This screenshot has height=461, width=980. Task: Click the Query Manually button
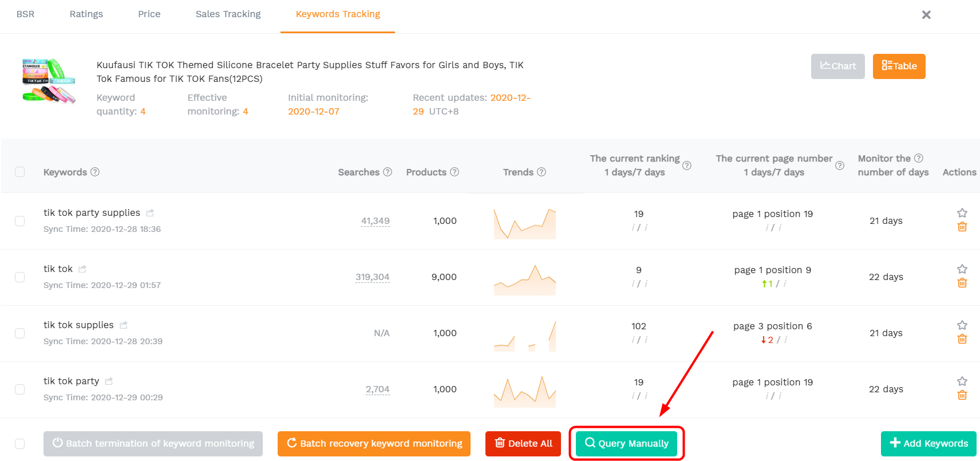tap(626, 444)
